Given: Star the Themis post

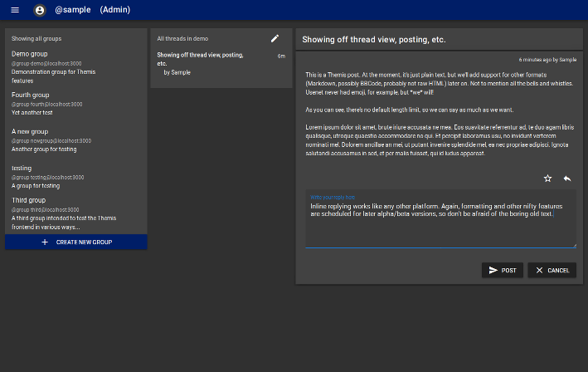Looking at the screenshot, I should tap(547, 179).
